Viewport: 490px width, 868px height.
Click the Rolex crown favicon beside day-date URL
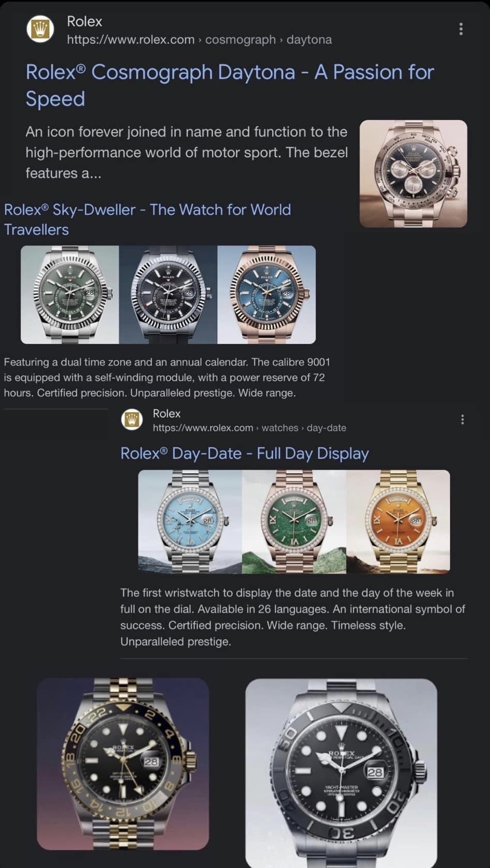click(132, 419)
